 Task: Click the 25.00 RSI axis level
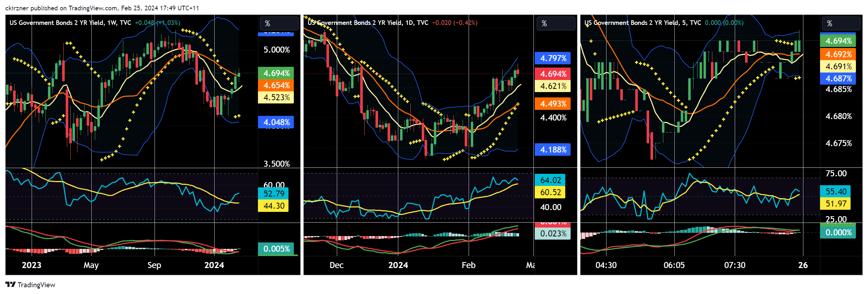836,219
